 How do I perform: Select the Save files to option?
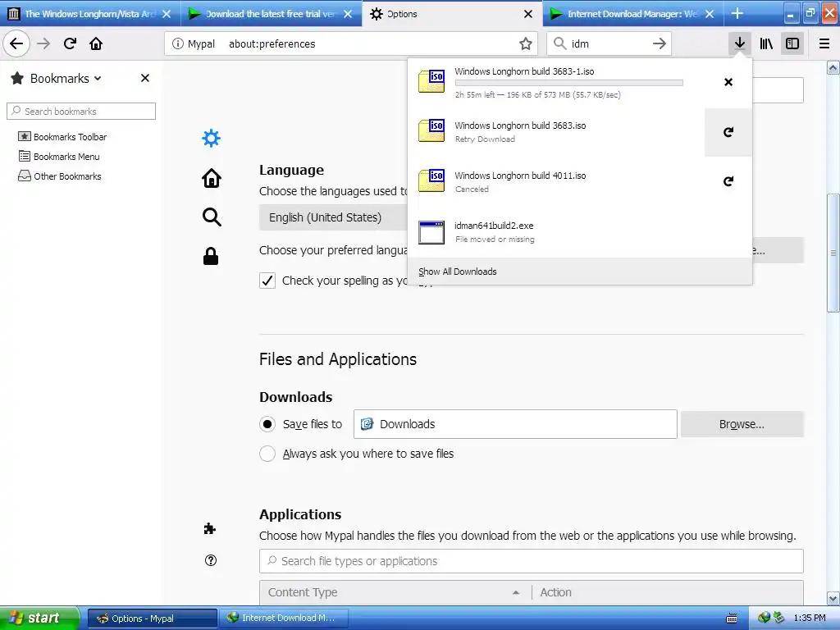tap(267, 424)
